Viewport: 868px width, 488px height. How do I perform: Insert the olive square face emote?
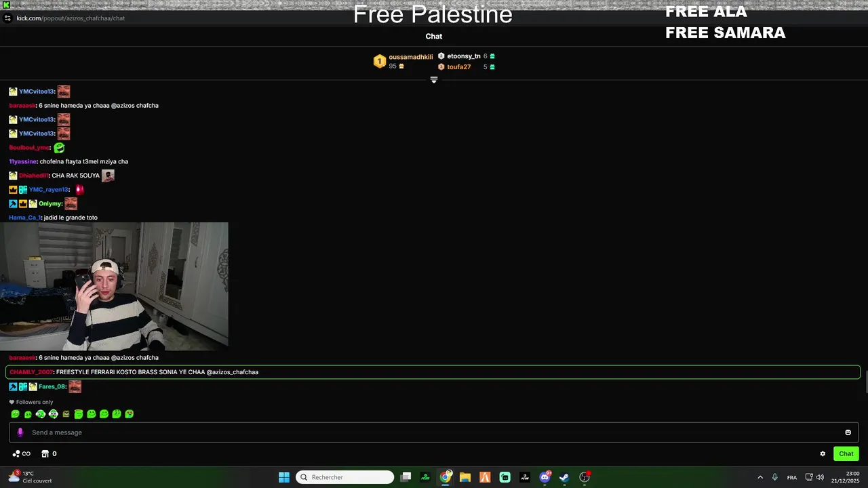point(66,414)
